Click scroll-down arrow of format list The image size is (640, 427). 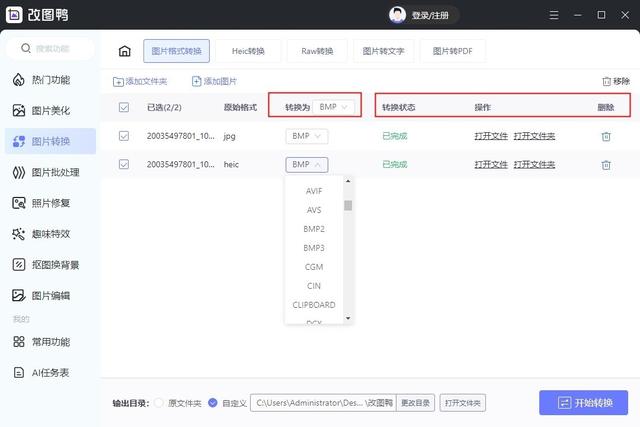pos(348,318)
